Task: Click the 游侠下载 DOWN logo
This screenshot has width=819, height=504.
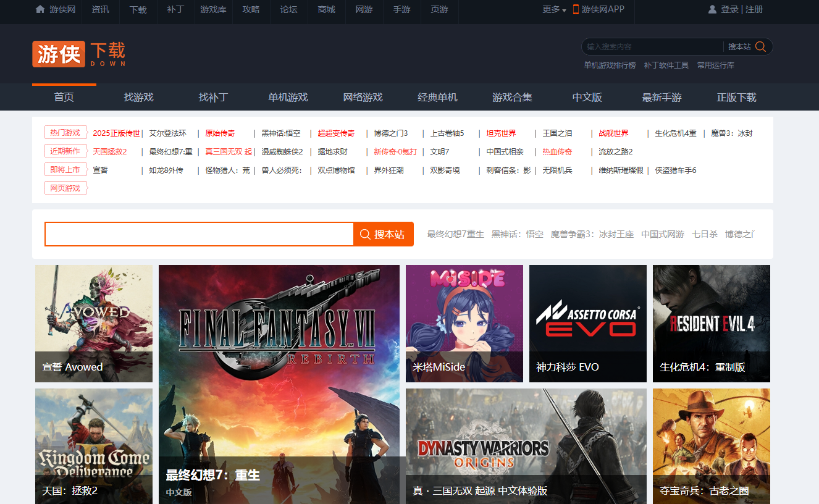Action: coord(79,54)
